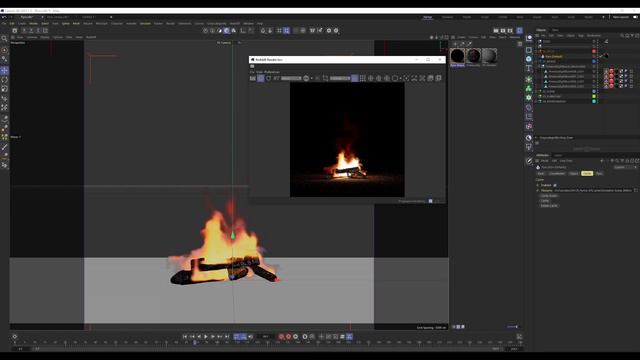640x360 pixels.
Task: Click the Delete Cache button
Action: (549, 206)
